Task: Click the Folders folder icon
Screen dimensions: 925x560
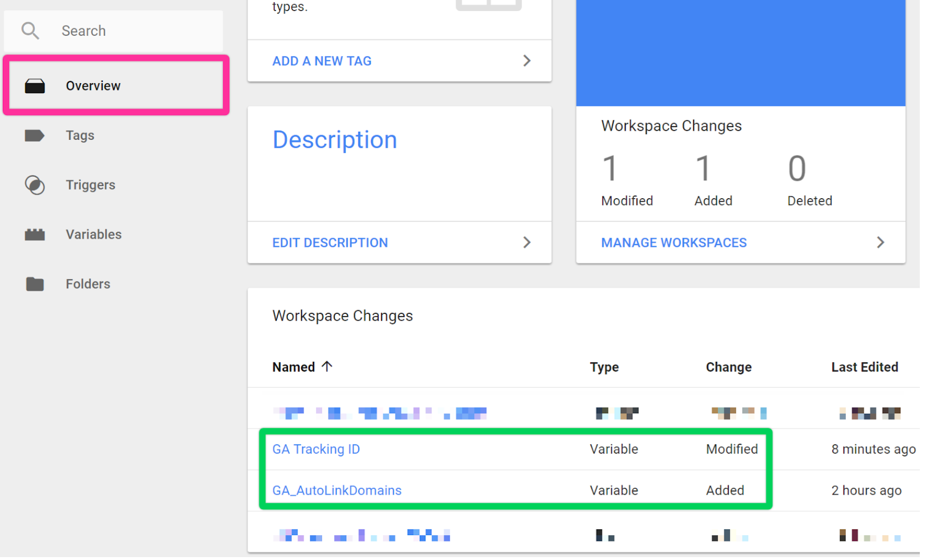Action: 35,284
